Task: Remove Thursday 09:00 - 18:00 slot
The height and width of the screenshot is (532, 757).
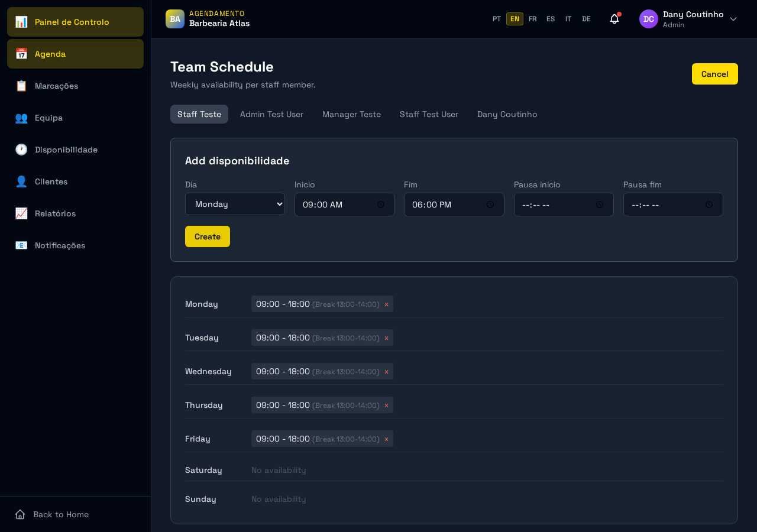Action: 386,406
